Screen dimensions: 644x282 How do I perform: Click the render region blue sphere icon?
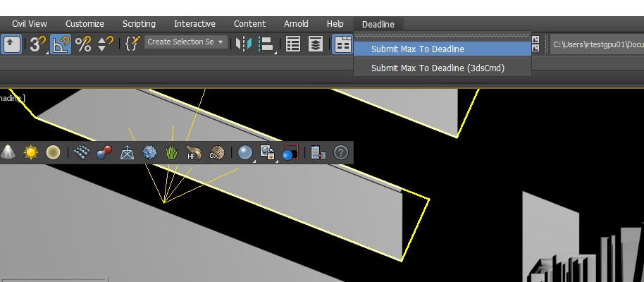290,152
